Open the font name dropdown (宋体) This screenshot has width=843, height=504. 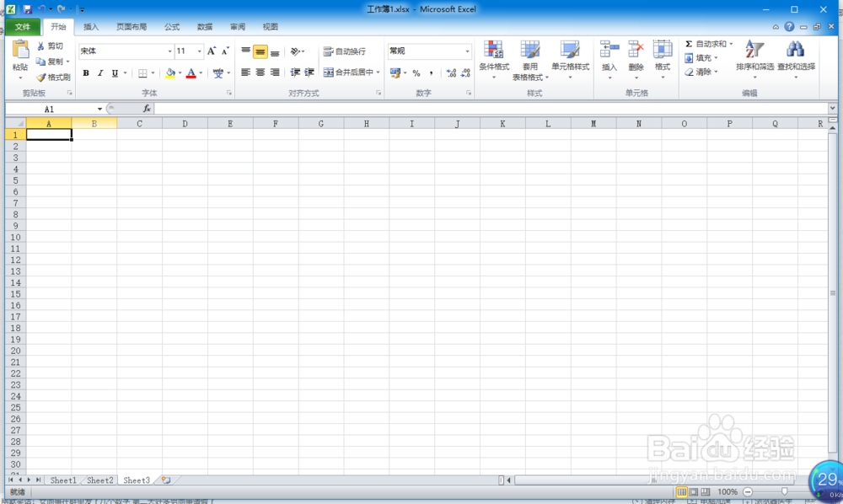[x=169, y=51]
